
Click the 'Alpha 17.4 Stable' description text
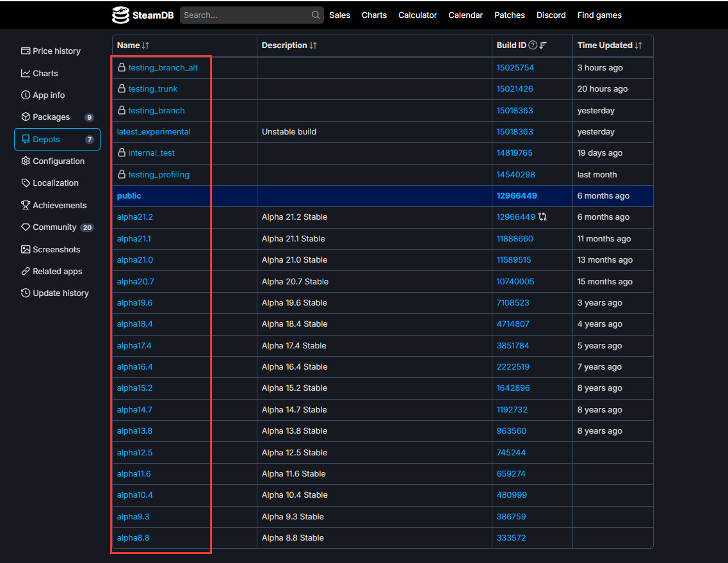[x=294, y=346]
